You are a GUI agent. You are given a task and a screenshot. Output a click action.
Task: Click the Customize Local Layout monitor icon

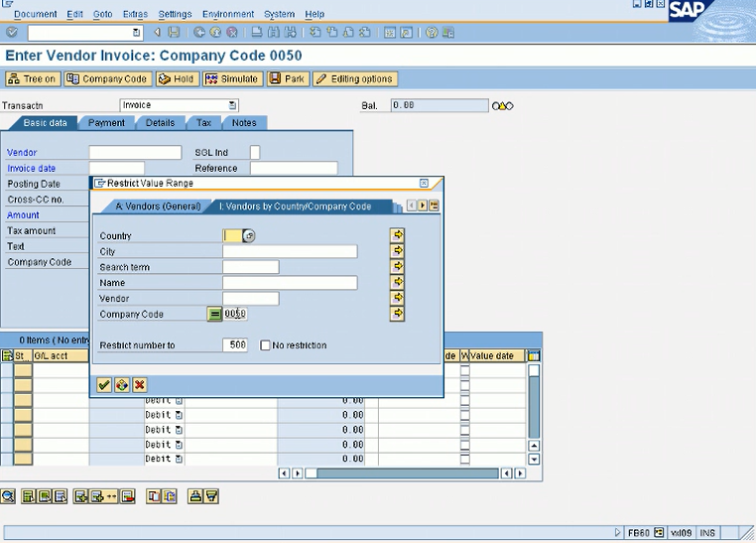coord(447,33)
